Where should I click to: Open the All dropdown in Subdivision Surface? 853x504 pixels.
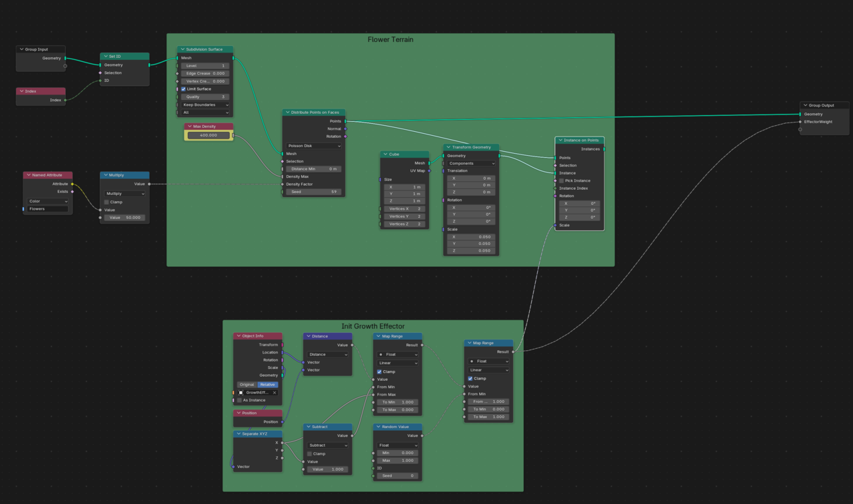(205, 113)
